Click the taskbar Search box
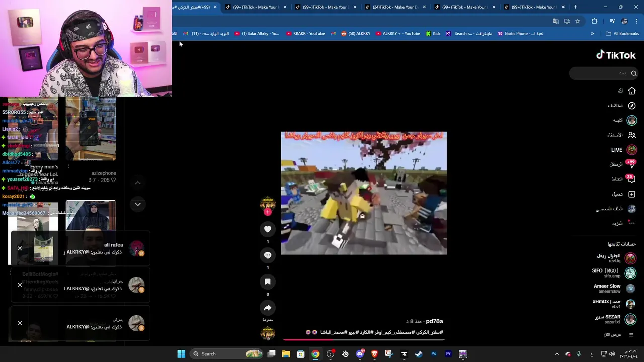 pos(226,354)
